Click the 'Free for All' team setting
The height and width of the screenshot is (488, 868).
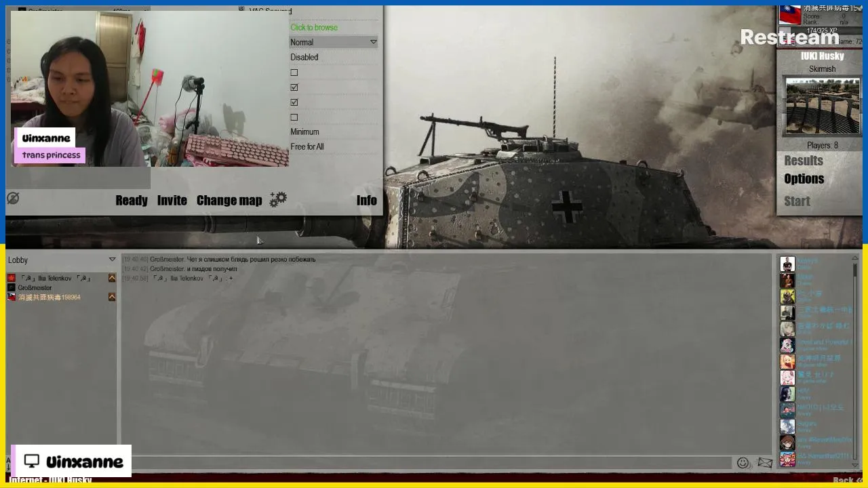coord(307,146)
